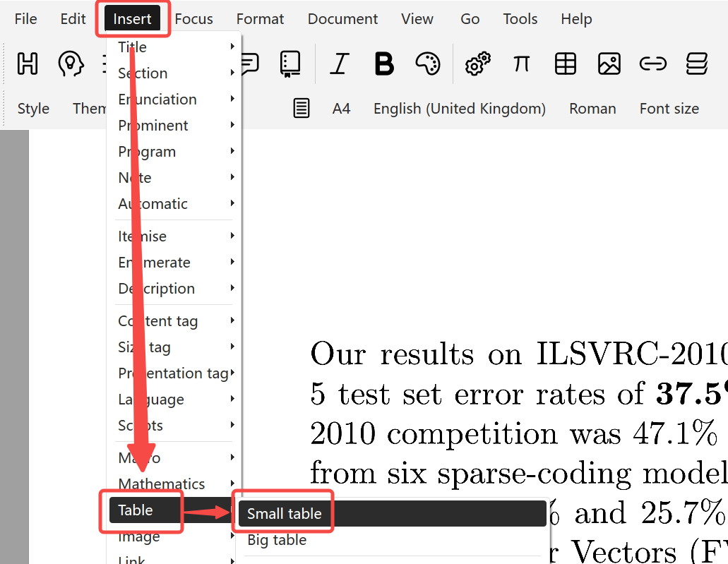Click the gears macro icon
This screenshot has width=728, height=564.
[478, 64]
